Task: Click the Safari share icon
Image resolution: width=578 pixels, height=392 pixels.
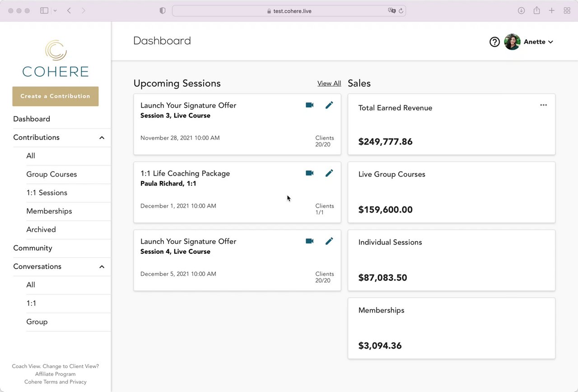Action: pyautogui.click(x=536, y=10)
